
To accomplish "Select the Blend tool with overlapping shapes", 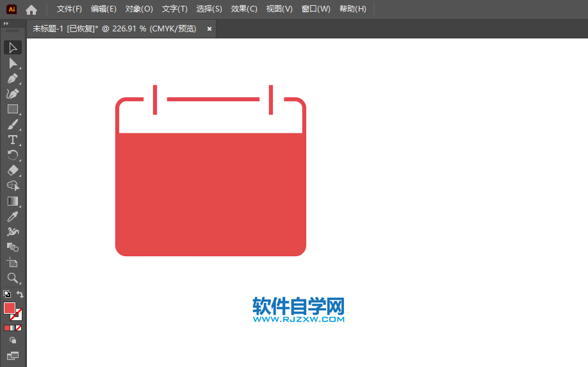I will [13, 247].
